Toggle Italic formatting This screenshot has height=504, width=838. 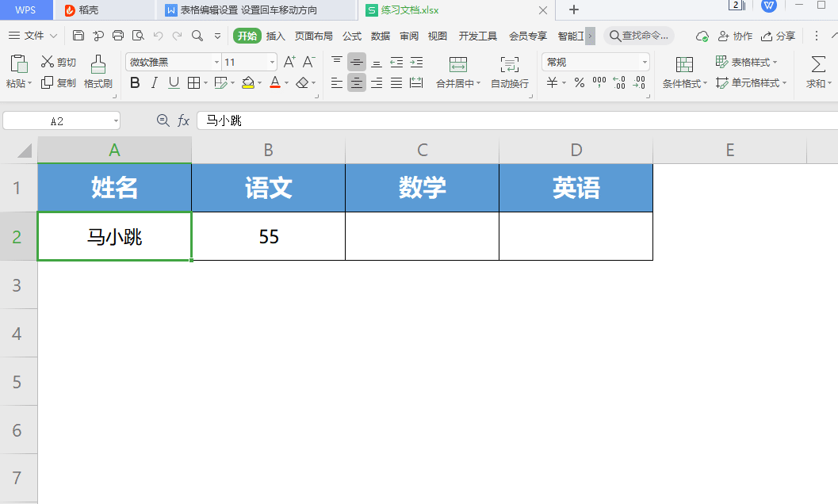(155, 83)
